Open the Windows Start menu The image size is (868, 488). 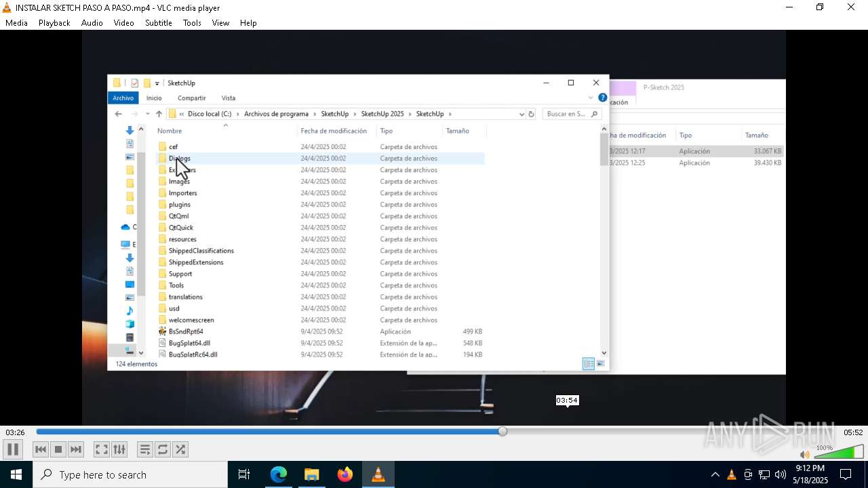[16, 474]
